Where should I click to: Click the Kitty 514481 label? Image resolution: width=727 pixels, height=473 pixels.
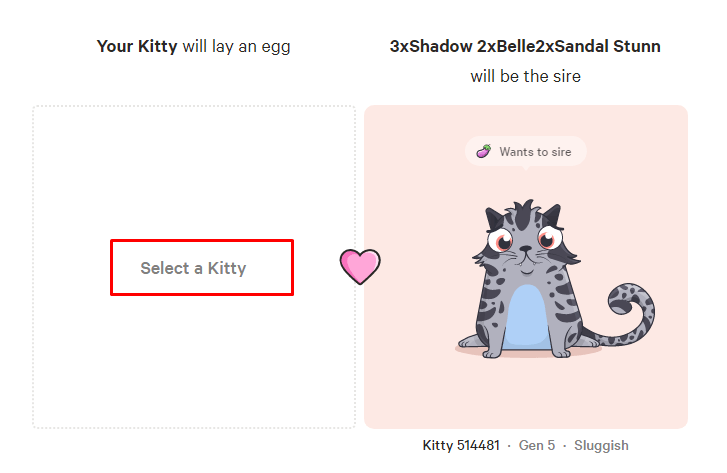click(x=461, y=445)
